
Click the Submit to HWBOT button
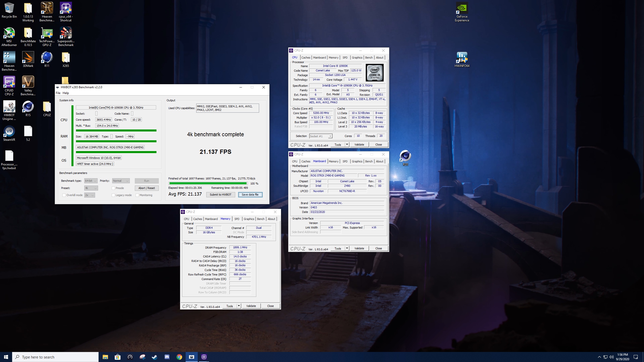(220, 195)
